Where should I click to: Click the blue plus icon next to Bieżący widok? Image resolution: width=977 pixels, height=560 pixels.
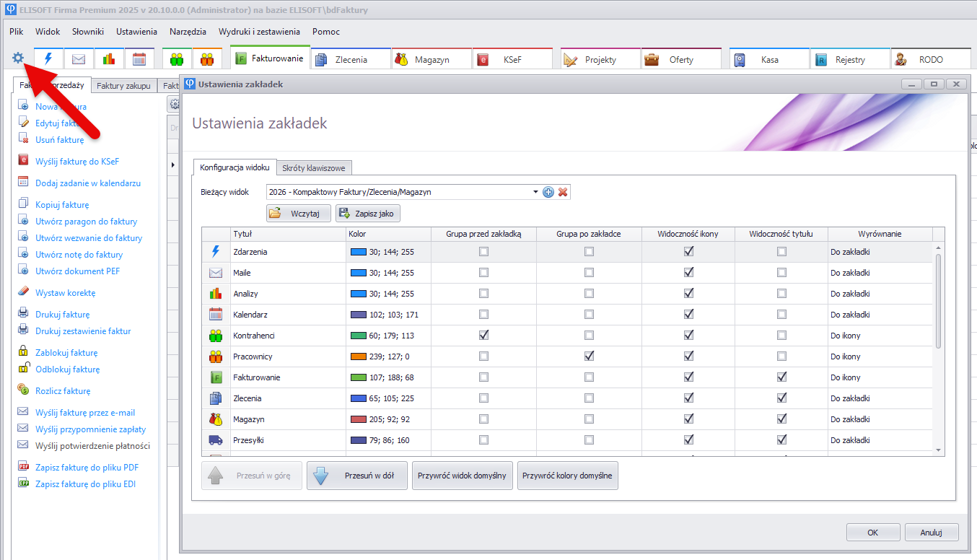(x=548, y=192)
